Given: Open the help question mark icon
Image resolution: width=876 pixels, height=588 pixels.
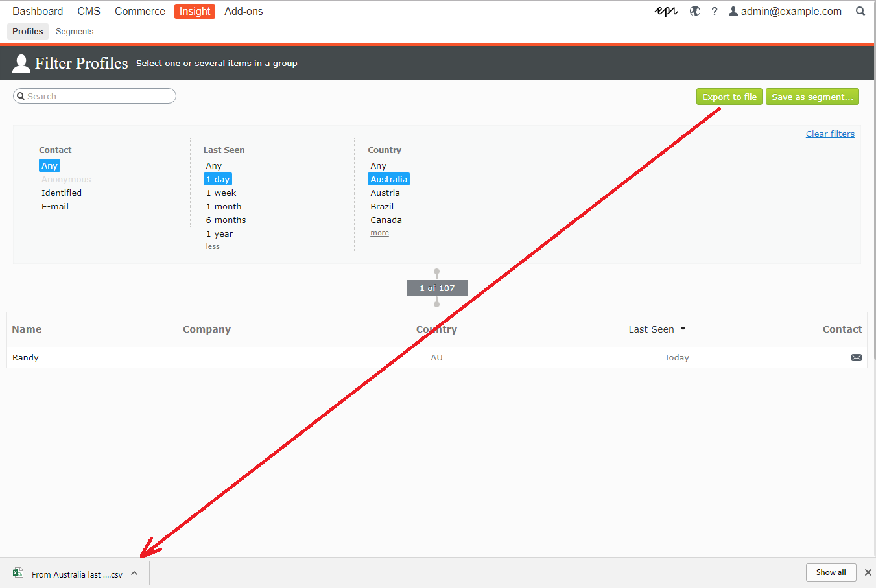Looking at the screenshot, I should (x=715, y=11).
